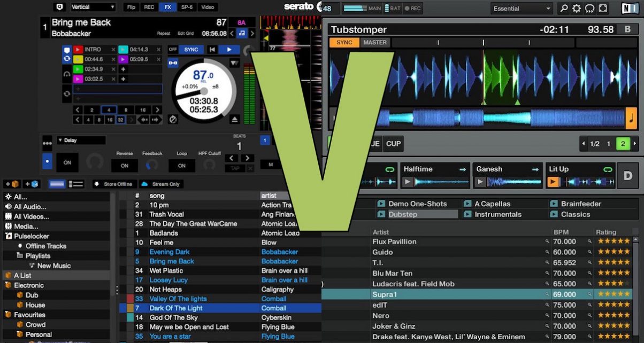Delete the INTRO cue point
This screenshot has width=644, height=343.
click(113, 50)
